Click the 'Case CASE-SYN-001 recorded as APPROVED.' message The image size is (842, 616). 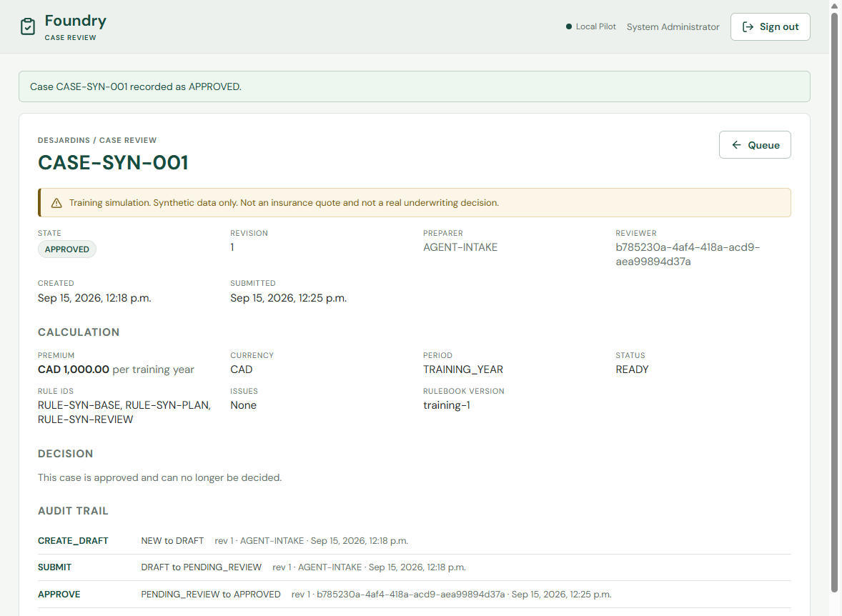click(136, 86)
